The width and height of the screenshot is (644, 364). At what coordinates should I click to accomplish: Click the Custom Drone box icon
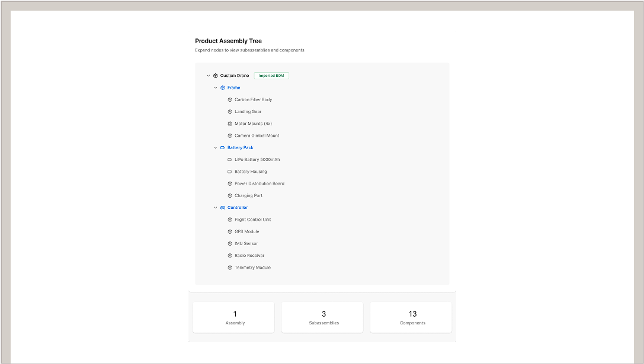click(x=216, y=76)
